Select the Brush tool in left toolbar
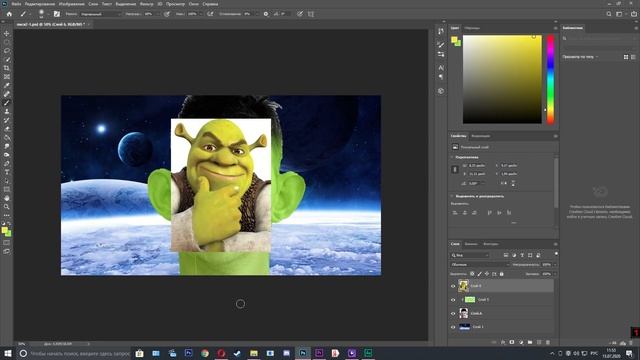Image resolution: width=640 pixels, height=360 pixels. point(7,103)
